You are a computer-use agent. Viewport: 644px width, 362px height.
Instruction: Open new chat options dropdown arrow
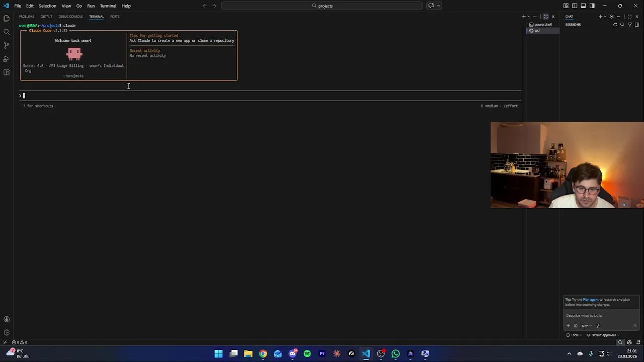(605, 17)
